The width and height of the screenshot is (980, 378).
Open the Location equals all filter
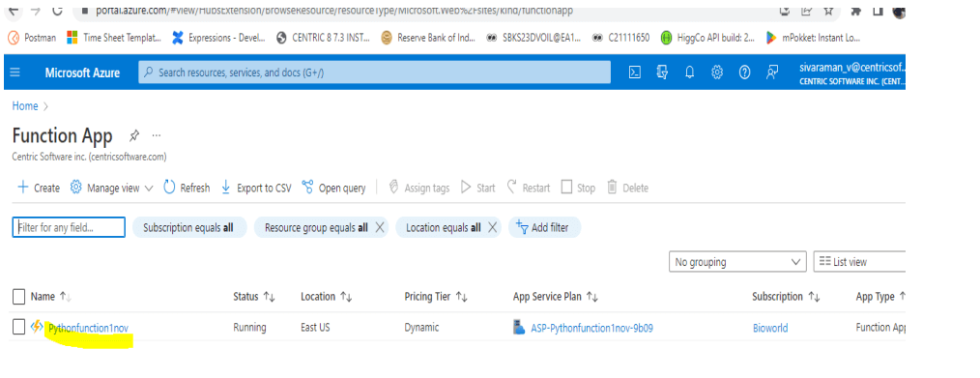[443, 228]
